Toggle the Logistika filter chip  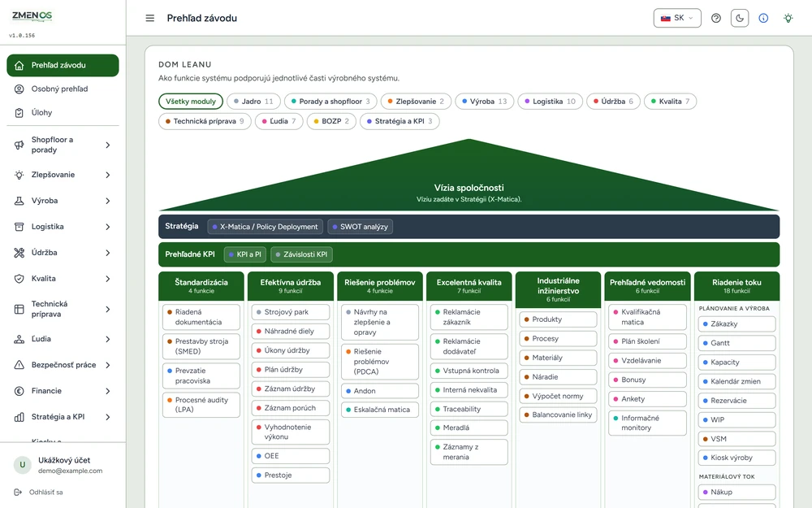[x=550, y=101]
